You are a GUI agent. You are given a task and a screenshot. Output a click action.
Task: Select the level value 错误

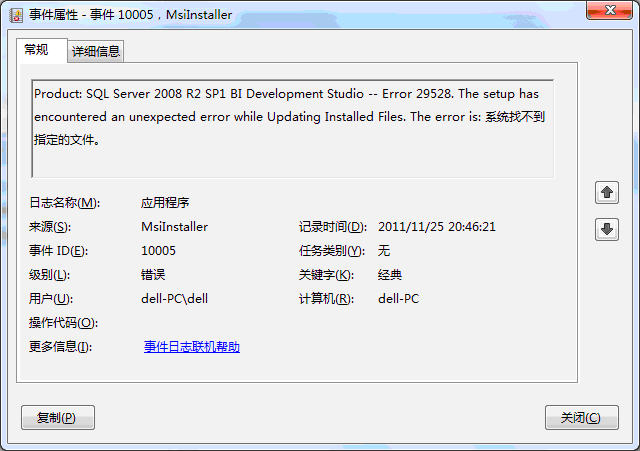[x=153, y=275]
